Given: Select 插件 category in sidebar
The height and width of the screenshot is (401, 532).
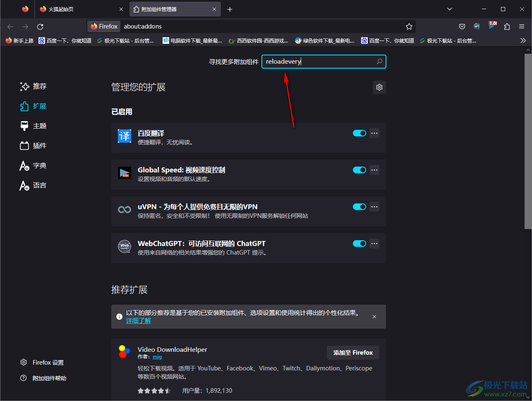Looking at the screenshot, I should tap(34, 146).
